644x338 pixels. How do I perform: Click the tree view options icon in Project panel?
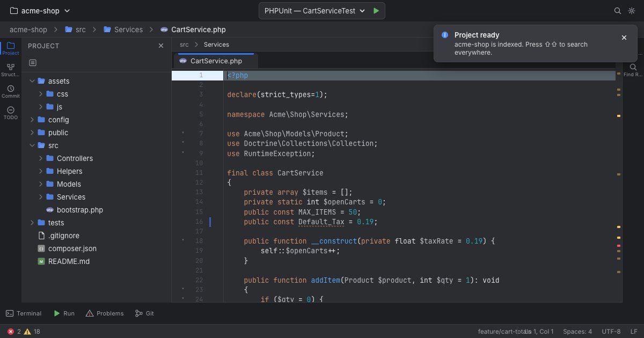point(33,63)
